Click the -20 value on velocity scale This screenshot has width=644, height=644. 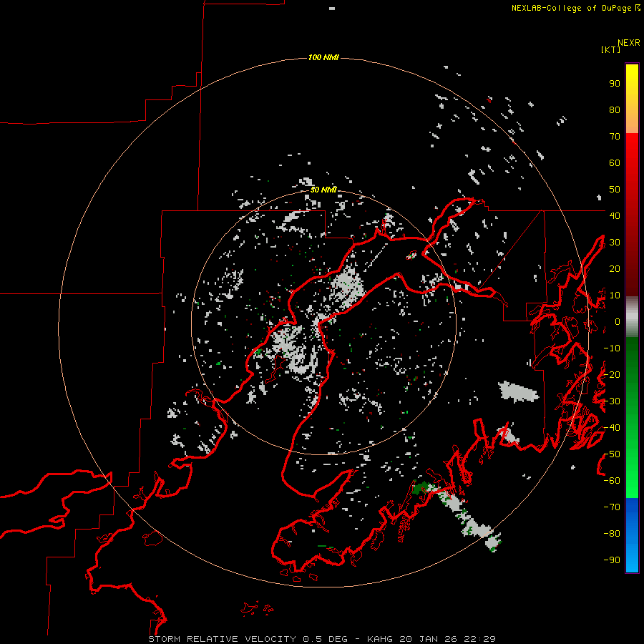pos(612,374)
